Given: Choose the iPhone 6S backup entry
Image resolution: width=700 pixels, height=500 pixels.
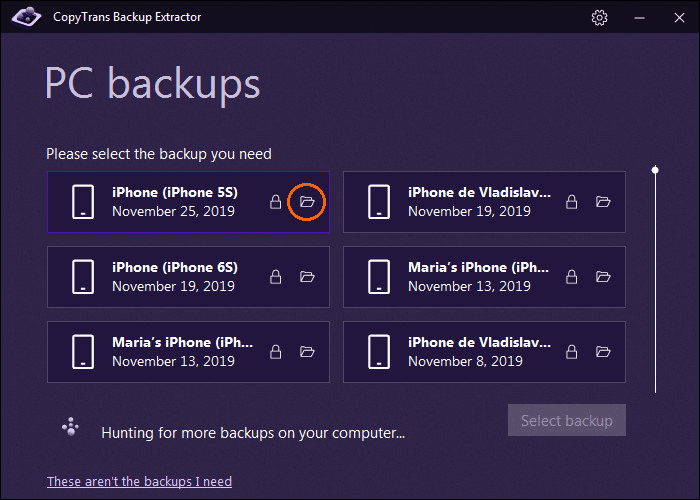Looking at the screenshot, I should pos(175,277).
